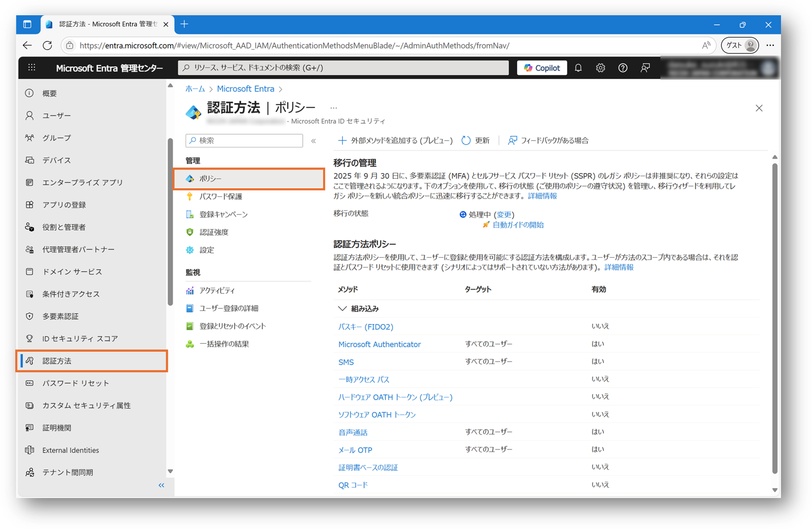Screen dimensions: 812x529
Task: Launch Copilot from the header
Action: coord(542,68)
